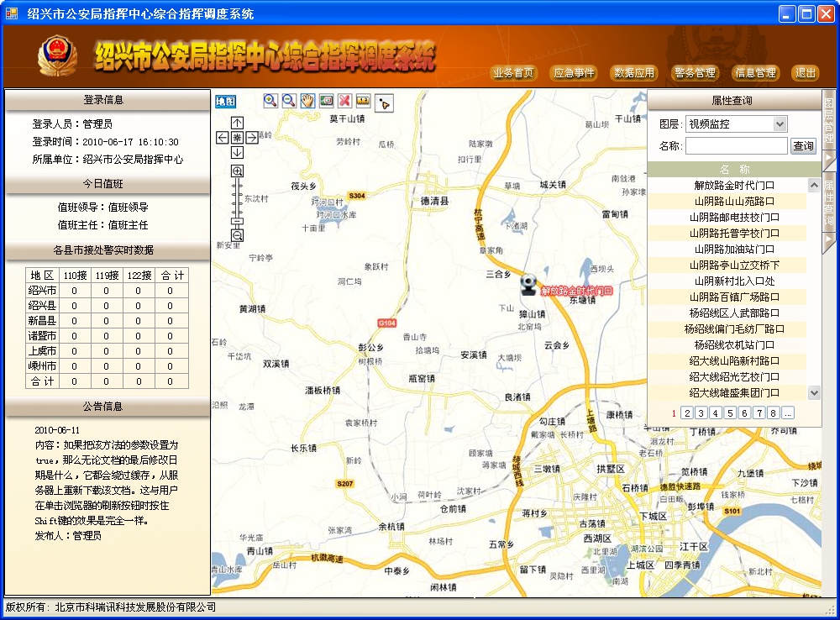Click the 名称 search input field
Screen dimensions: 840x620
[736, 146]
